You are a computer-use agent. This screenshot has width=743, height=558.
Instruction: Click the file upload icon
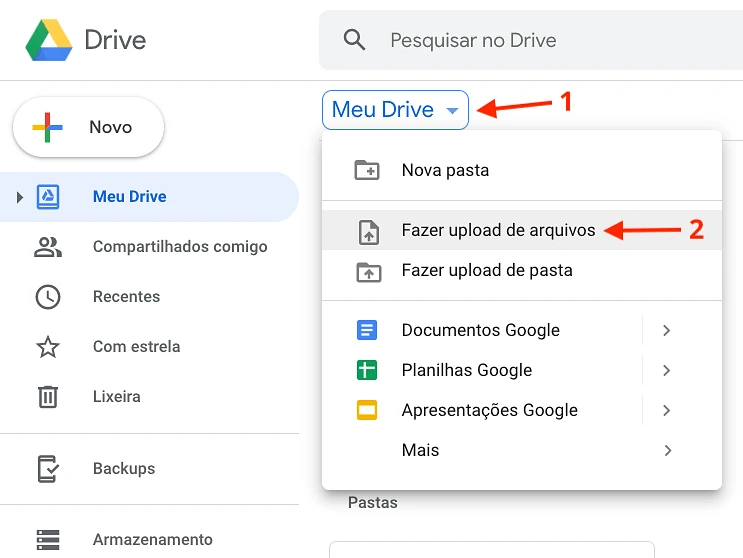click(369, 232)
